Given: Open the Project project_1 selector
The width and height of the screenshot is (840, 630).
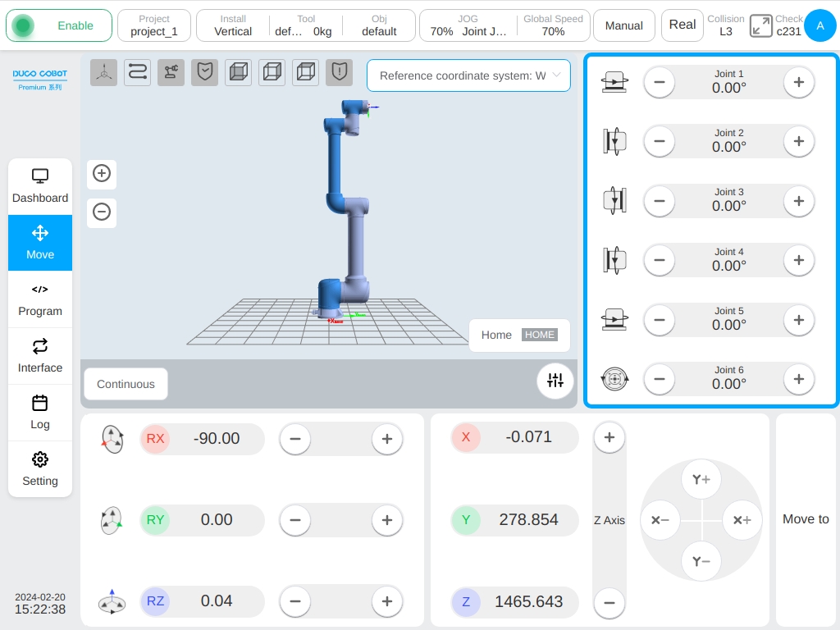Looking at the screenshot, I should pos(154,25).
